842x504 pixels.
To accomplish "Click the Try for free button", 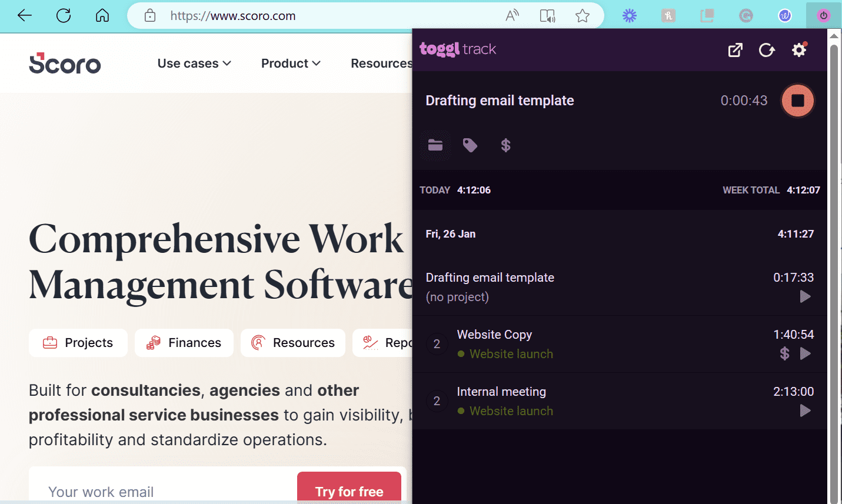I will pos(349,488).
